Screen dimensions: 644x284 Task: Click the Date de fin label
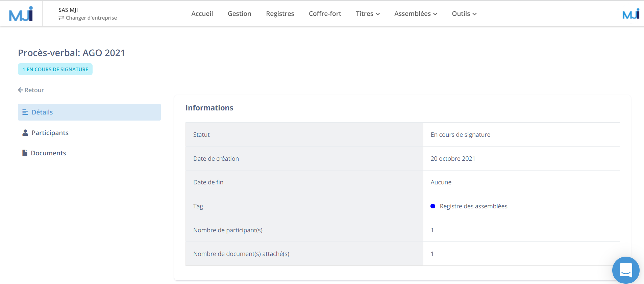point(208,182)
